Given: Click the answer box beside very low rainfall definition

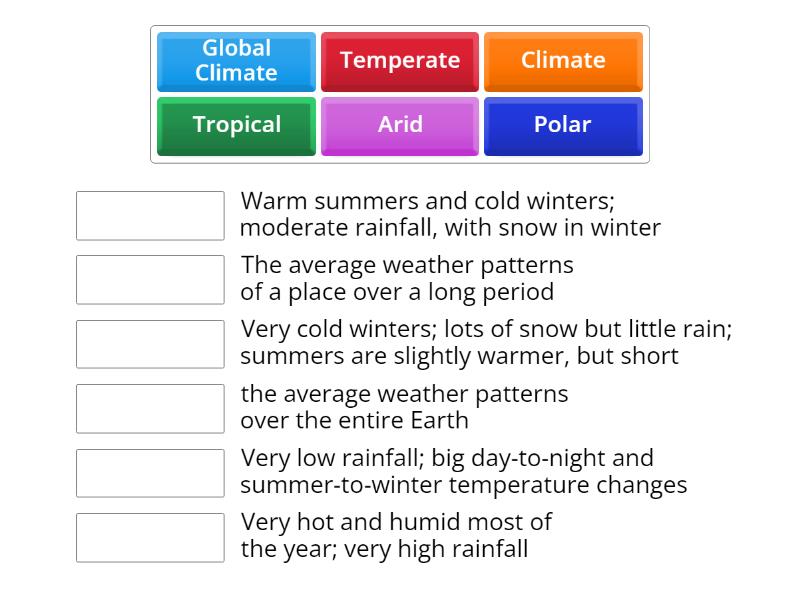Looking at the screenshot, I should pos(150,472).
